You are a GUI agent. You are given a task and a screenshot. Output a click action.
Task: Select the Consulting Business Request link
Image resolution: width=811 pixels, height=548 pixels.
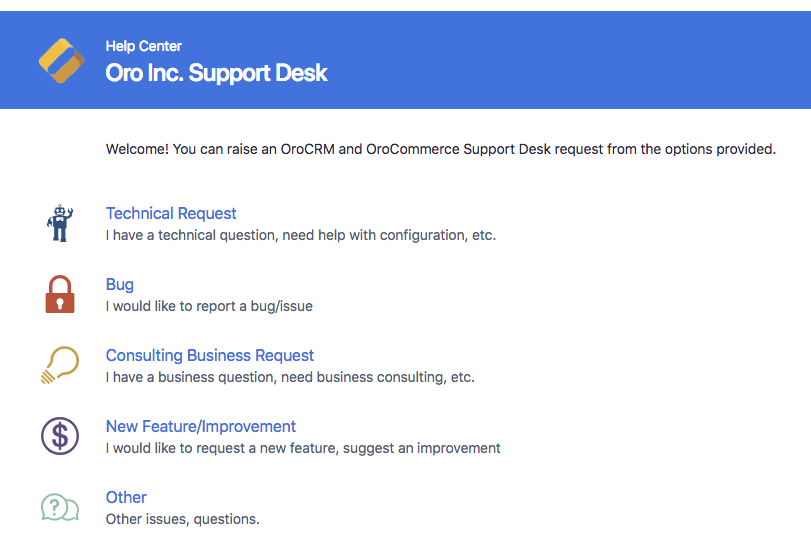[209, 356]
